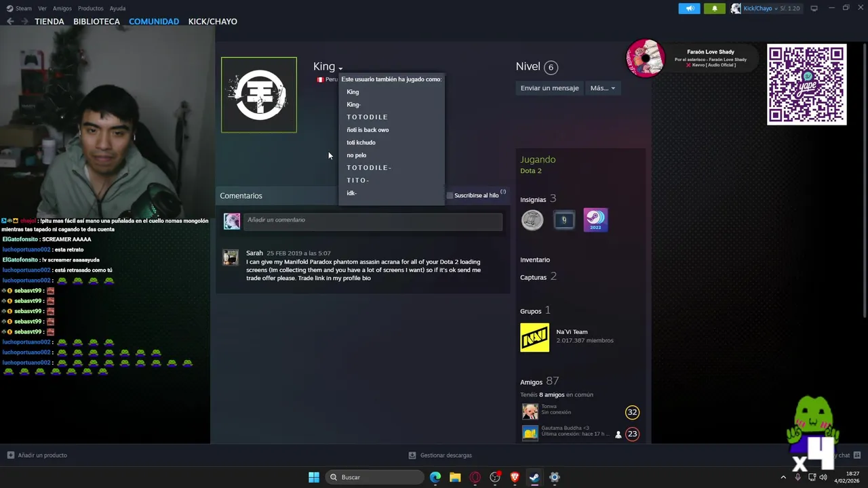868x488 pixels.
Task: Open Na'Vi Team group link
Action: coord(572,332)
